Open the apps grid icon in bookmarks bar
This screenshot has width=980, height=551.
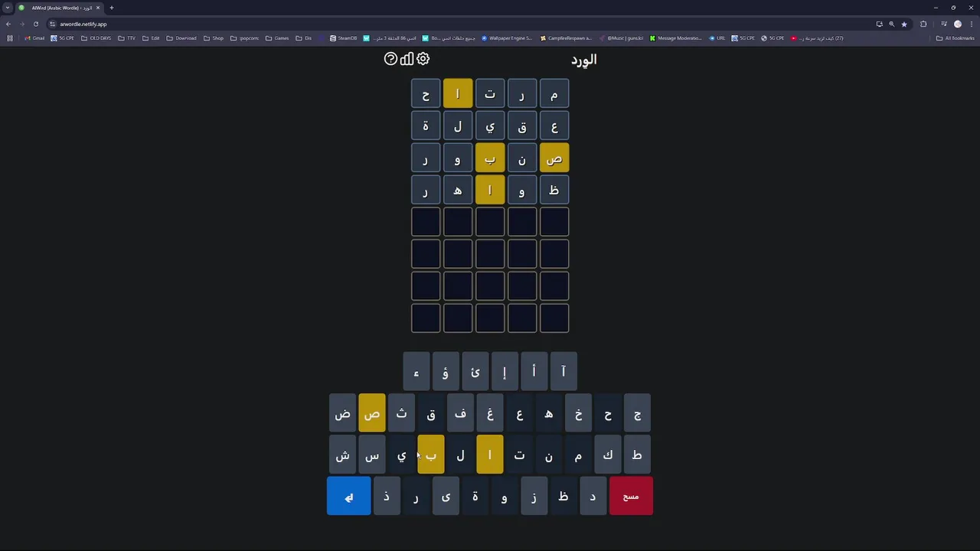(9, 38)
